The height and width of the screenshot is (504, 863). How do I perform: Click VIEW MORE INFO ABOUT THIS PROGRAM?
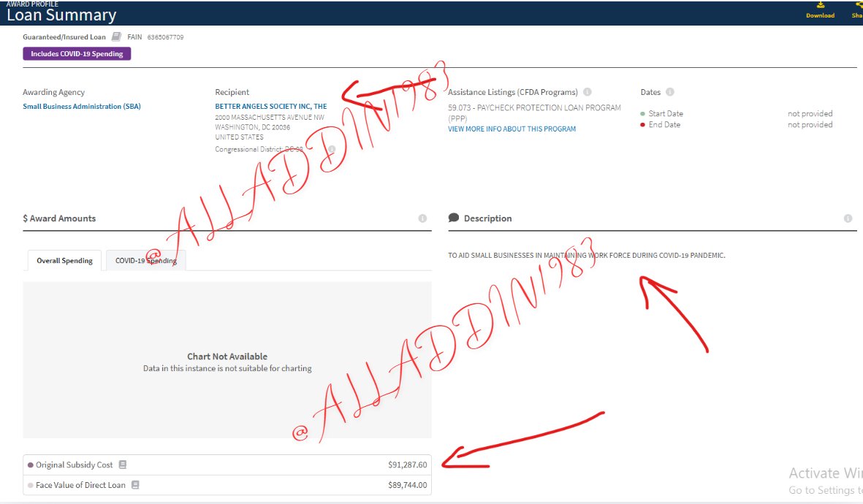(512, 129)
